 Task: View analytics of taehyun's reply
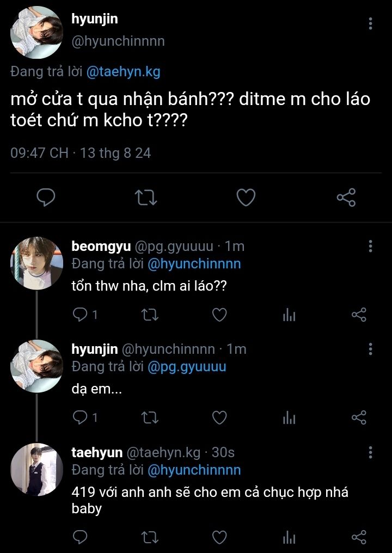(x=289, y=538)
